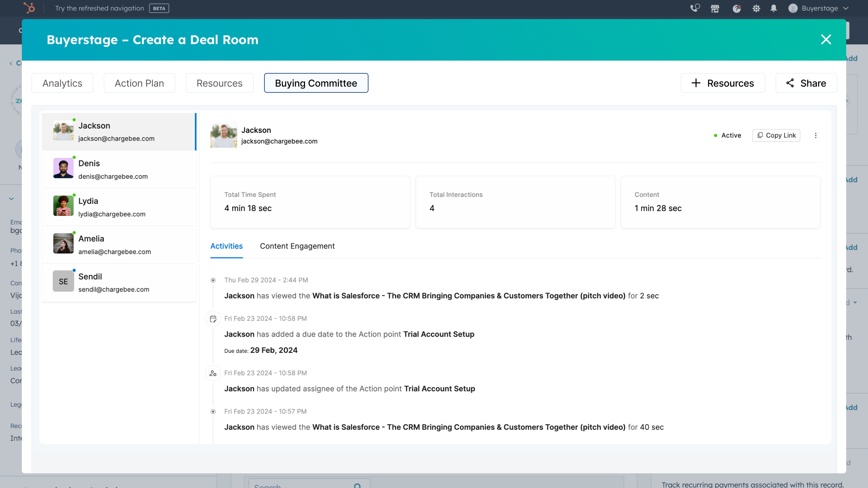
Task: Open the dropdown chevron near bottom right
Action: coord(854,302)
